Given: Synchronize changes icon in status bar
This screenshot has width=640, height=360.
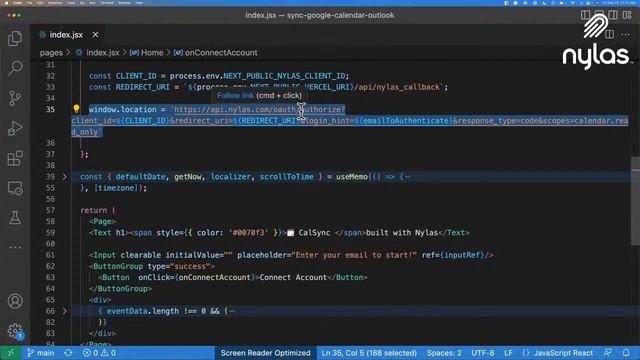Looking at the screenshot, I should click(x=68, y=353).
